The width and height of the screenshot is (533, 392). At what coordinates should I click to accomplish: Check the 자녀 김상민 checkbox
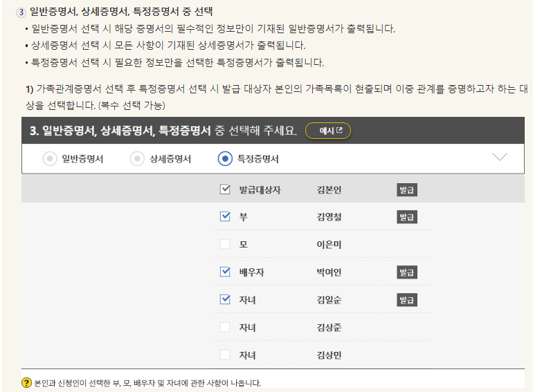[225, 355]
